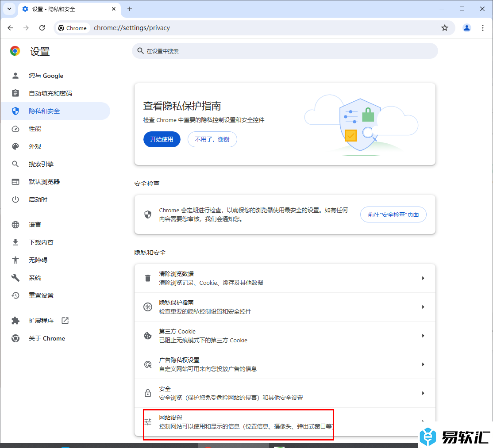
Task: Click the Chrome icon beside 关于 Chrome
Action: [x=15, y=338]
